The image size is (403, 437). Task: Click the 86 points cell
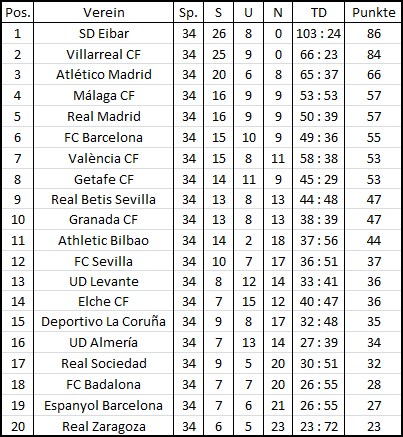tap(373, 34)
